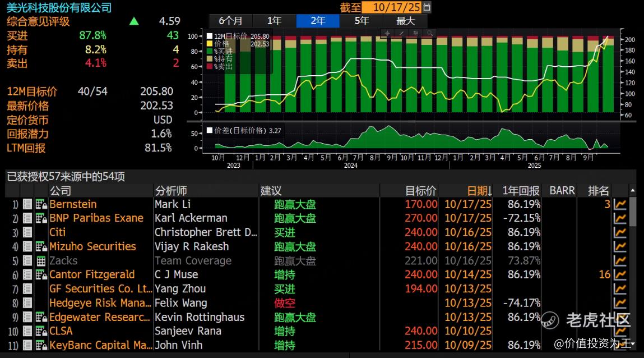The image size is (644, 358).
Task: Show Zacks history chart icon
Action: (x=620, y=260)
